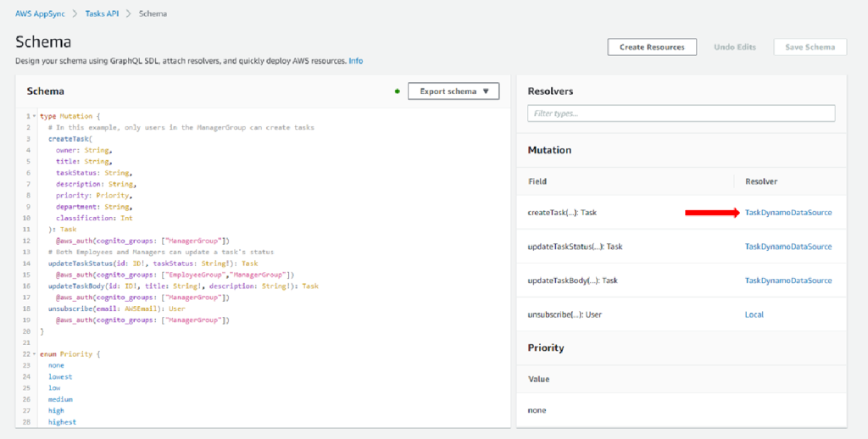Click the Save Schema button

[810, 47]
